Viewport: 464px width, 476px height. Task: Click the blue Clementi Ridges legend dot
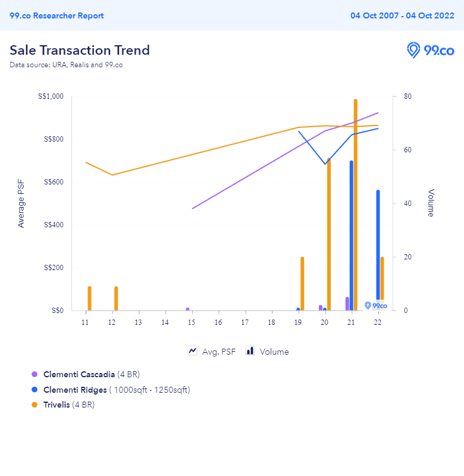[x=35, y=390]
